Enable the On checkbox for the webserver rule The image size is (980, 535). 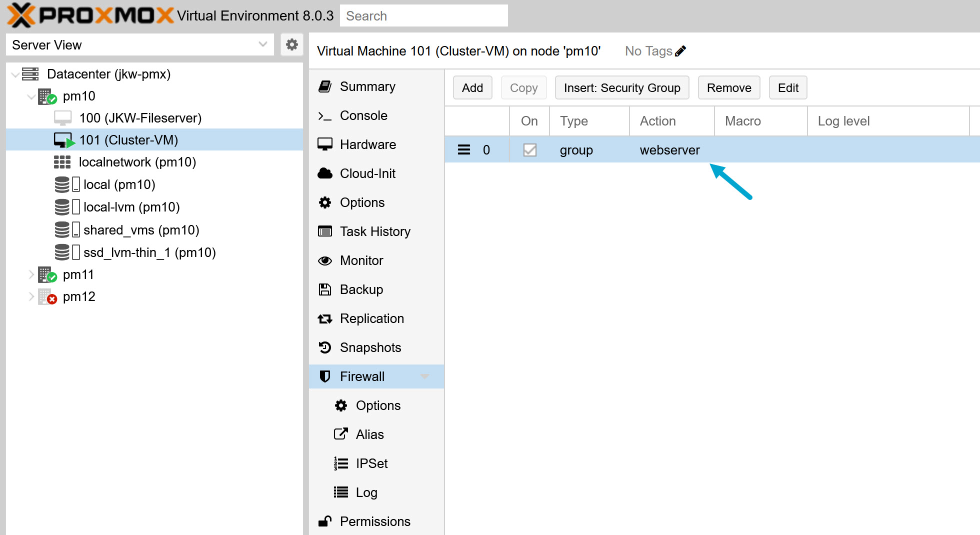(529, 149)
